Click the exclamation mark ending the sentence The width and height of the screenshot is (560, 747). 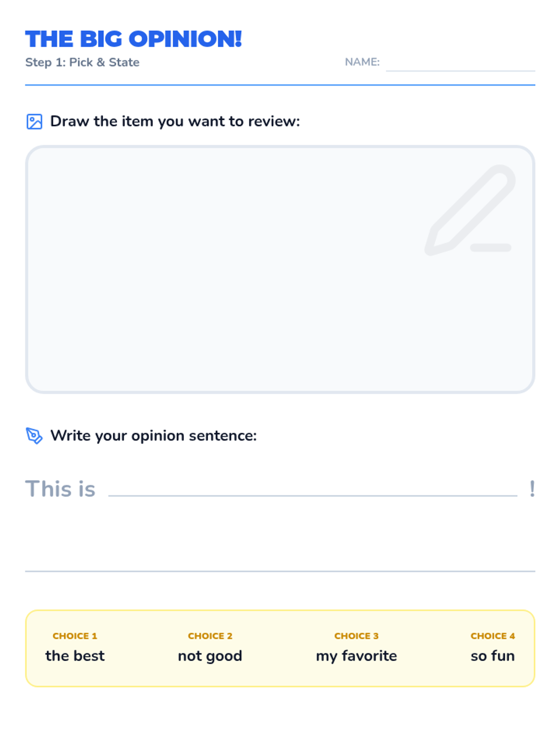pos(532,489)
